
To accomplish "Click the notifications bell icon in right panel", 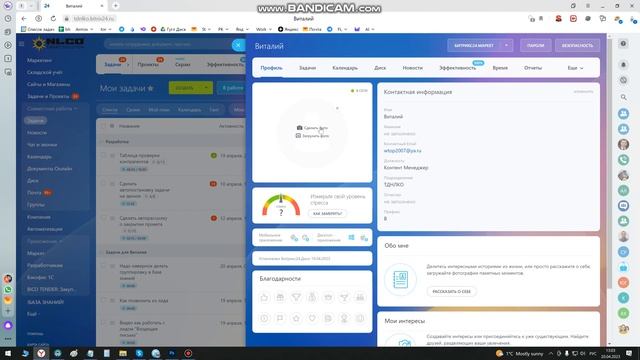I will tap(623, 64).
